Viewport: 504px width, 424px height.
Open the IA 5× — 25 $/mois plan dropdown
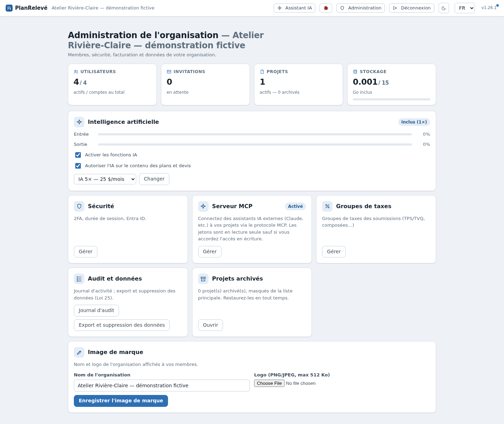(105, 179)
